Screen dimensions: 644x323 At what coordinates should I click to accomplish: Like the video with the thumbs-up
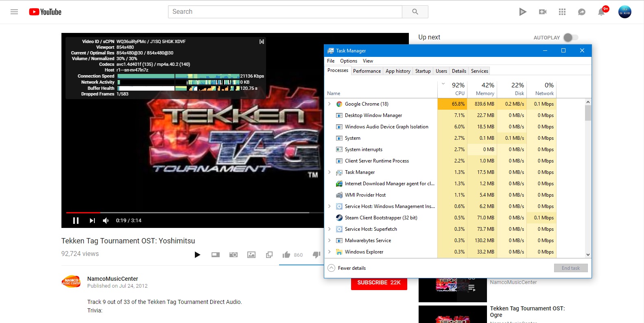click(286, 255)
